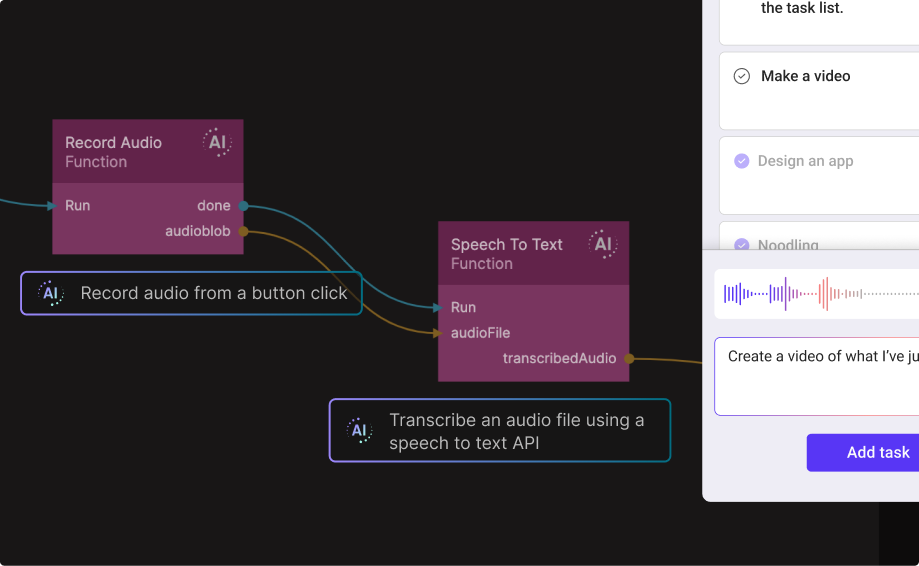Toggle the Make a video task checkmark

pyautogui.click(x=742, y=76)
